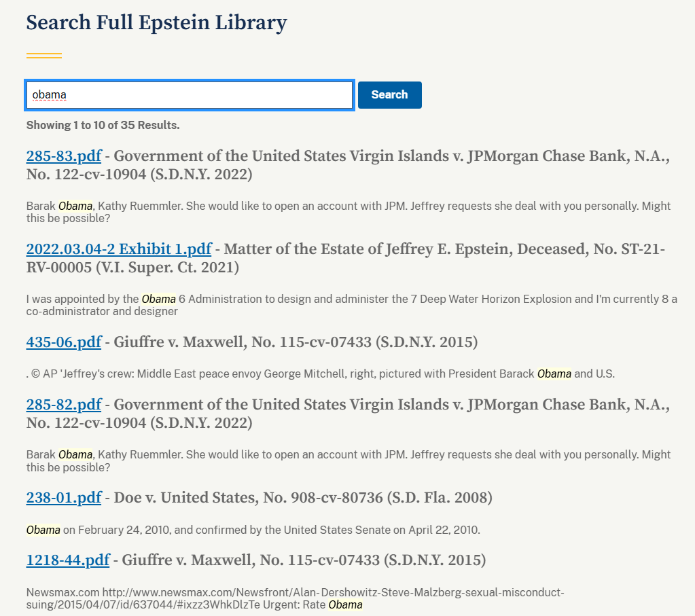Click the 'Search Full Epstein Library' heading
Image resolution: width=695 pixels, height=616 pixels.
tap(156, 22)
